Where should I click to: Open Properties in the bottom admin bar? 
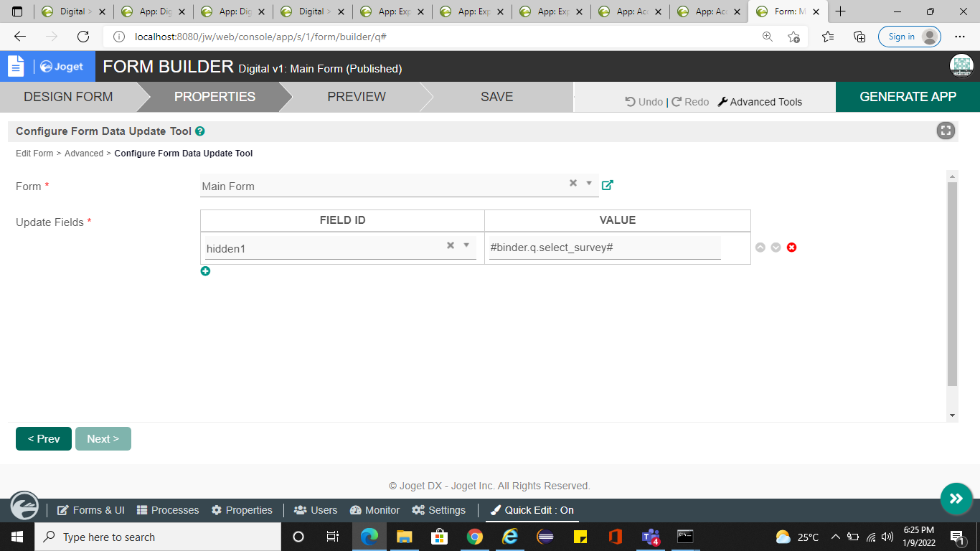point(242,510)
